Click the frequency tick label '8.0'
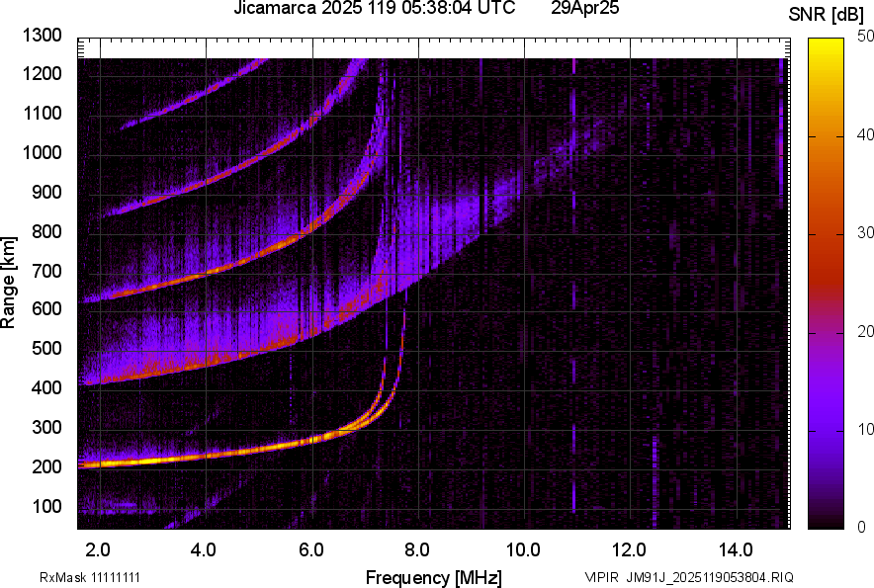 pos(417,550)
